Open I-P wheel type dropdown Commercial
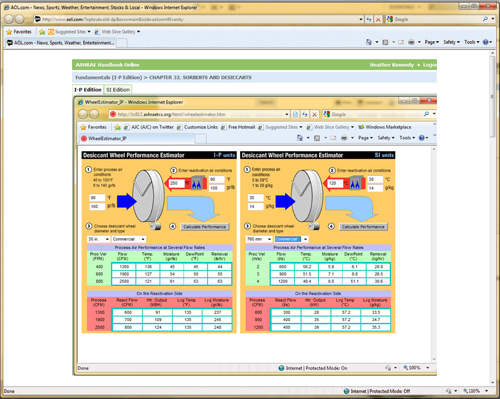The width and height of the screenshot is (500, 399). pyautogui.click(x=129, y=239)
